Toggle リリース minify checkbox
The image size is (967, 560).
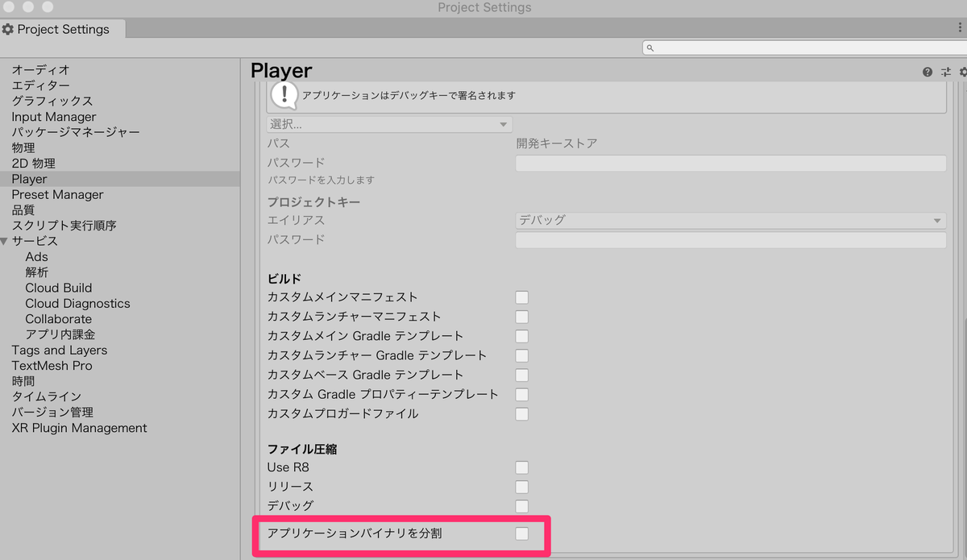(x=522, y=487)
